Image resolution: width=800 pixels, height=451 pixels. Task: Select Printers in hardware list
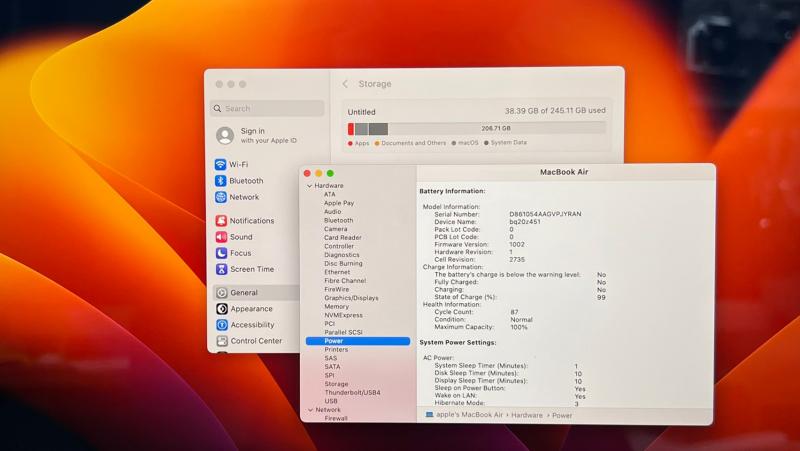tap(336, 349)
